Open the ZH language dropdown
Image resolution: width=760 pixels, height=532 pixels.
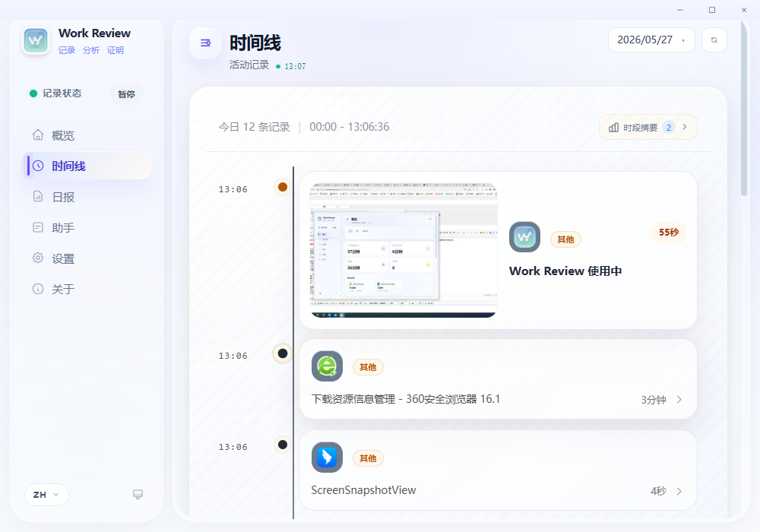[46, 495]
